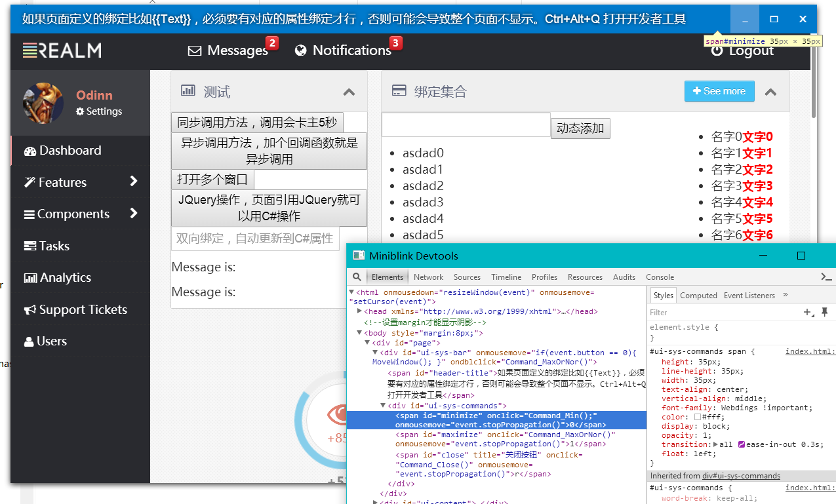Switch to the Network tab
This screenshot has height=504, width=836.
pyautogui.click(x=428, y=277)
